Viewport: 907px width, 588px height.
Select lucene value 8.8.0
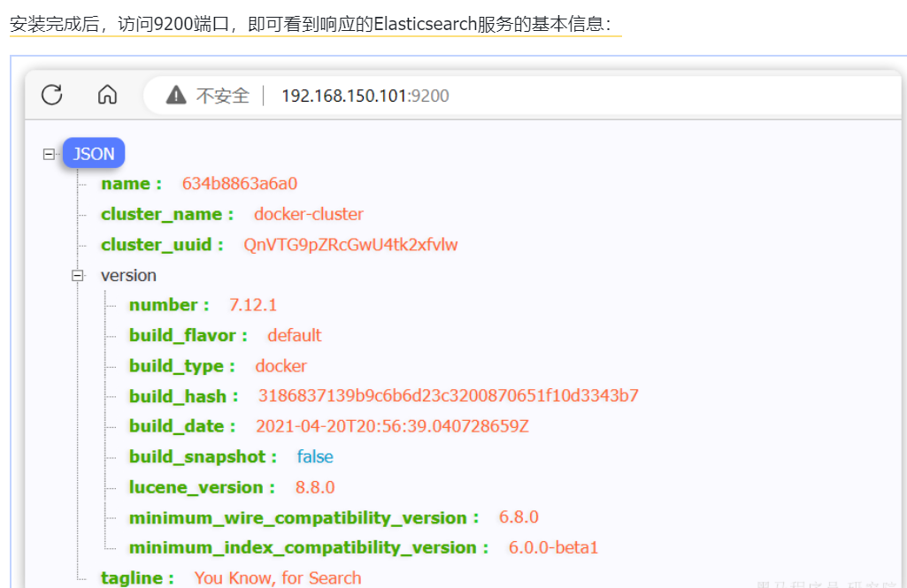click(x=315, y=487)
